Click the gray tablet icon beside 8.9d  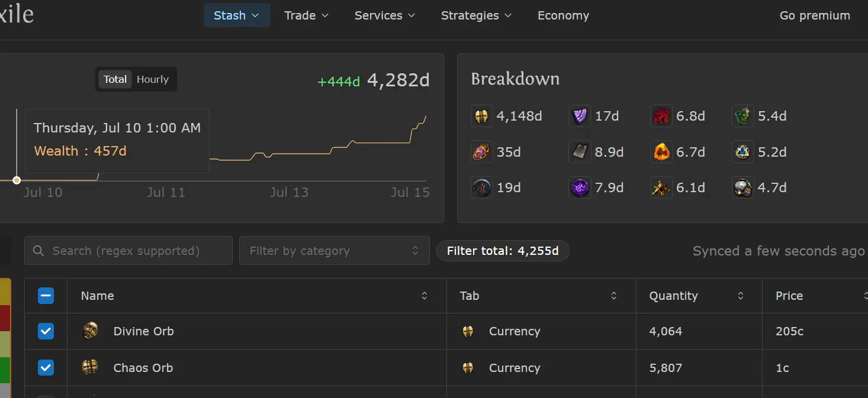579,152
